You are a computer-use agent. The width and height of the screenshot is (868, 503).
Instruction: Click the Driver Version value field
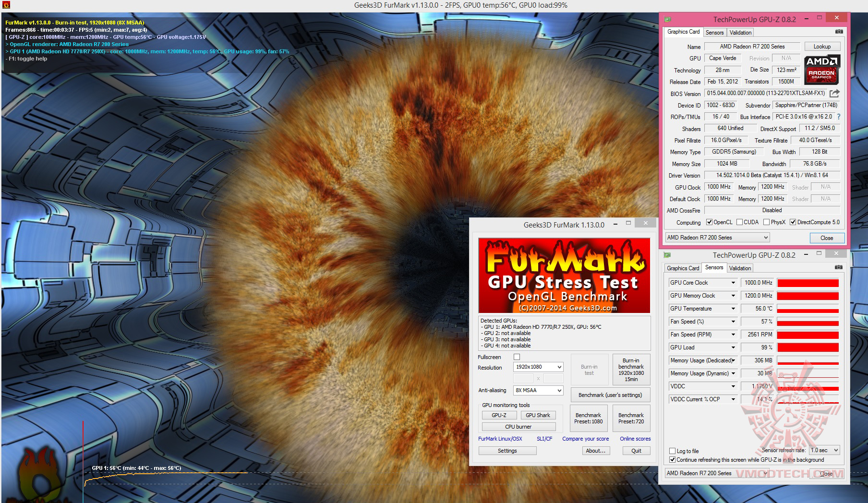pos(772,175)
